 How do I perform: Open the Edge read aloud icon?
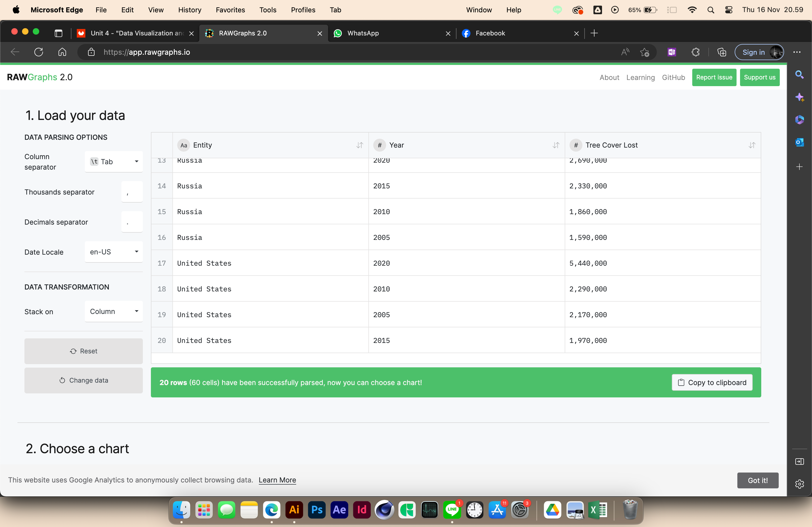625,52
